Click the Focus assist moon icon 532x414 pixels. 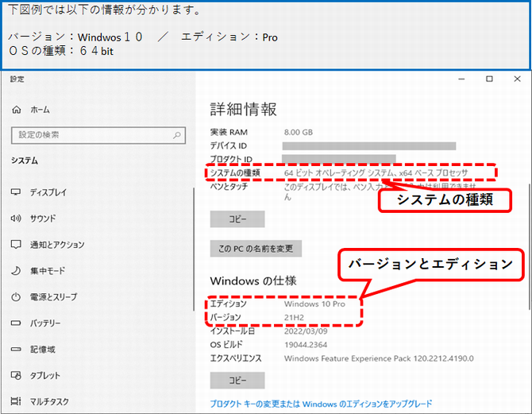16,271
